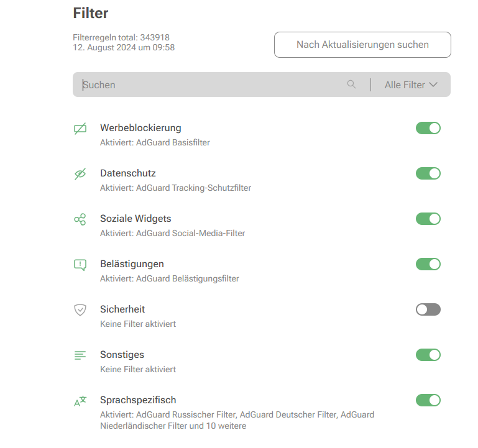This screenshot has width=478, height=448.
Task: Turn off the Datenschutz toggle
Action: pyautogui.click(x=428, y=173)
